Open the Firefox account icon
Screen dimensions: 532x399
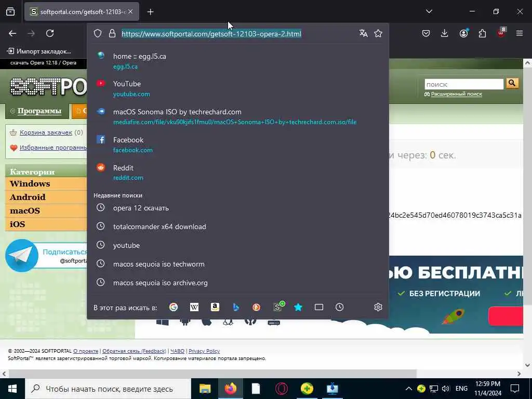[x=463, y=33]
